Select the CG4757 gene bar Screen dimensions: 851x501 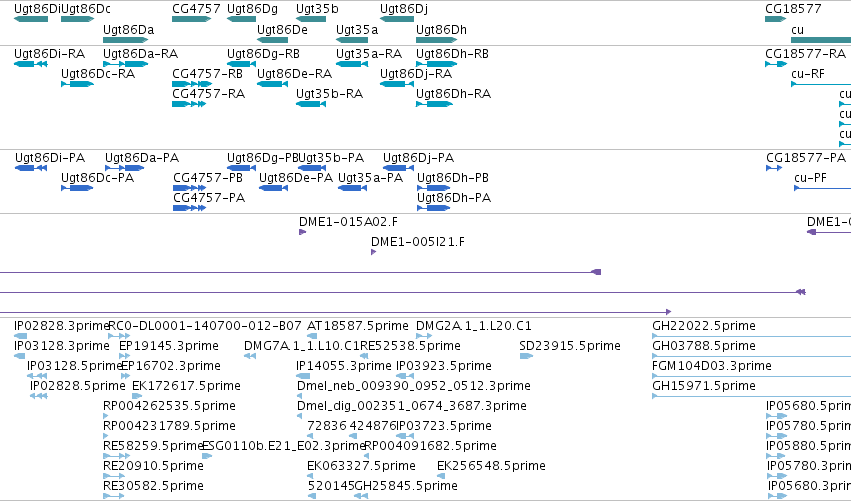(192, 19)
